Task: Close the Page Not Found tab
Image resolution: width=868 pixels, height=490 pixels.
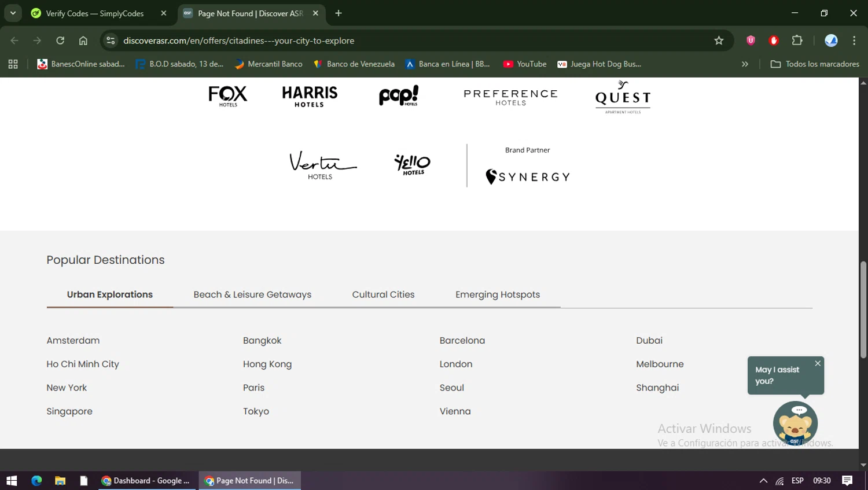Action: tap(315, 13)
